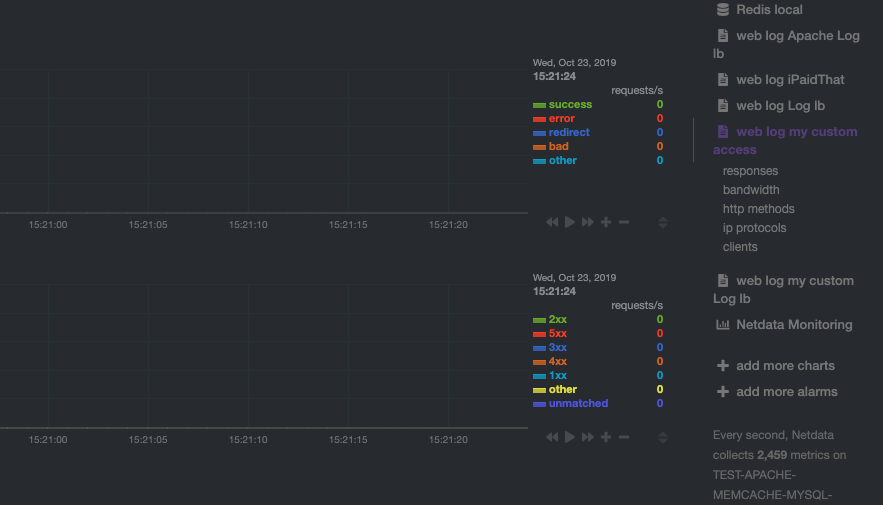Click the second chart's plot area
This screenshot has width=883, height=505.
point(264,356)
